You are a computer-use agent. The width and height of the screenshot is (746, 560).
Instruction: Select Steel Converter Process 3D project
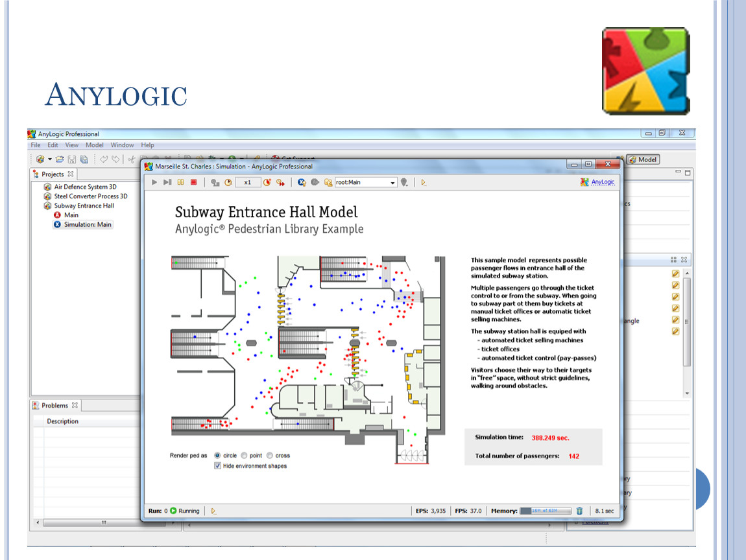(x=91, y=196)
